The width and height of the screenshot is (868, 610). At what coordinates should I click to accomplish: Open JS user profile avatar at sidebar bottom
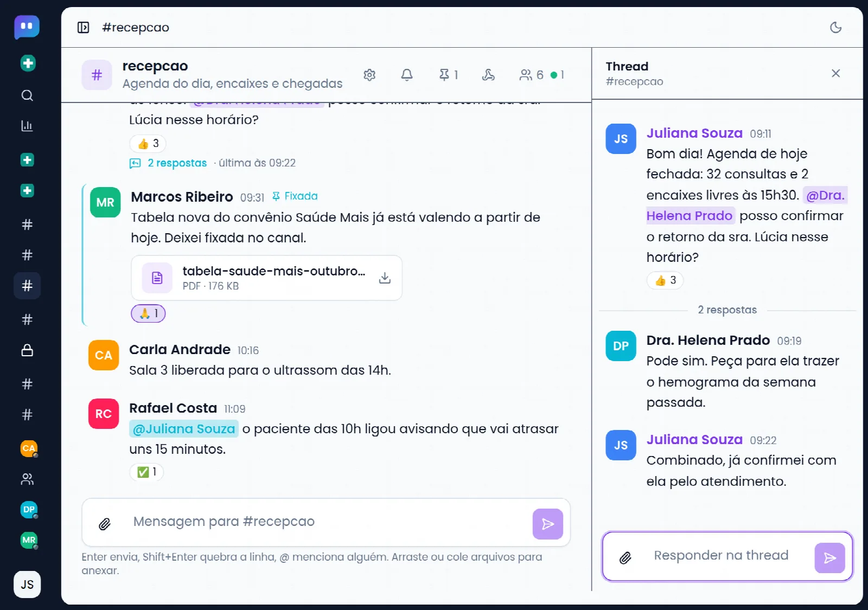[27, 585]
